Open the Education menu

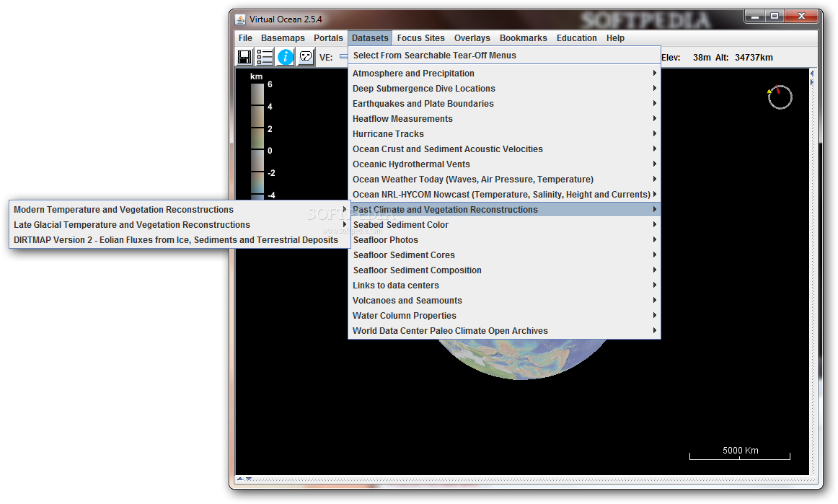(577, 38)
